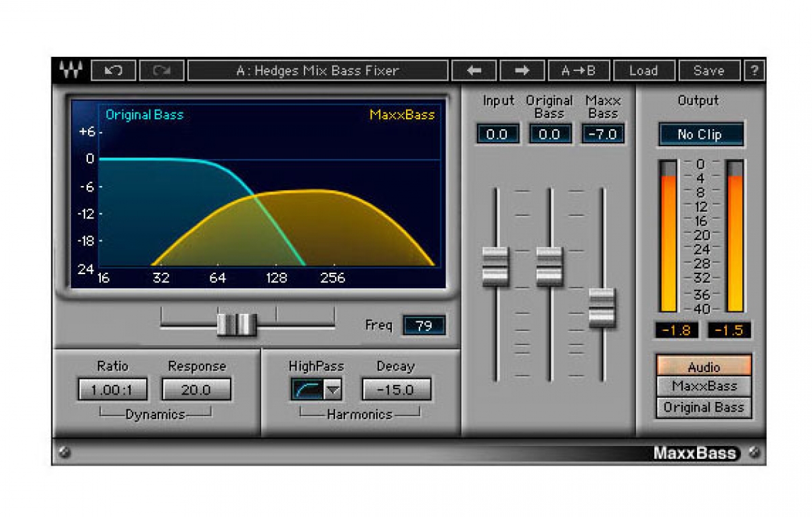Undo the last change
The height and width of the screenshot is (517, 812).
tap(113, 70)
